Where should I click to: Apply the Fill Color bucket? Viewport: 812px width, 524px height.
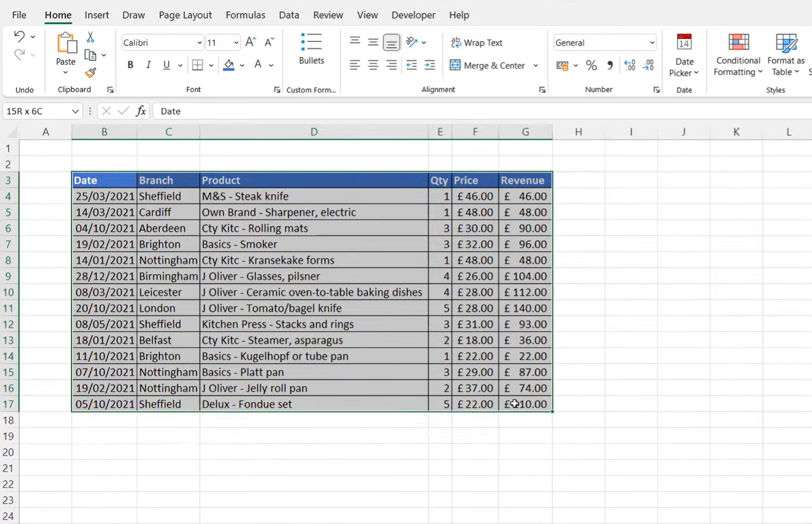(229, 65)
